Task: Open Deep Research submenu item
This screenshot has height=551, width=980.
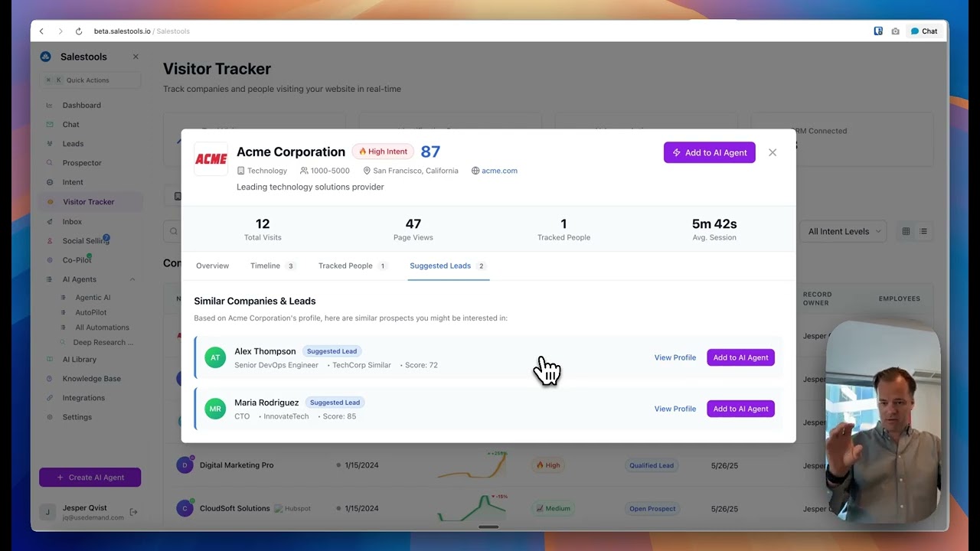Action: pos(103,342)
